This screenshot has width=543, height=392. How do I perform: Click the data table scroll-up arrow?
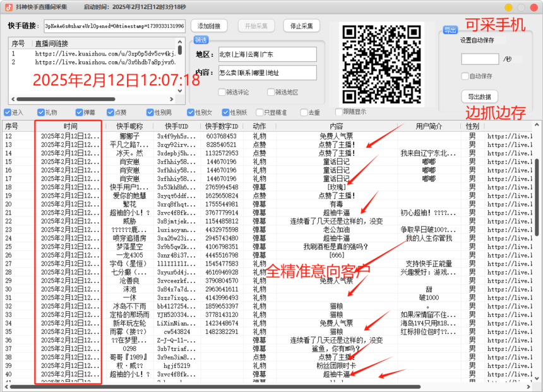point(537,124)
